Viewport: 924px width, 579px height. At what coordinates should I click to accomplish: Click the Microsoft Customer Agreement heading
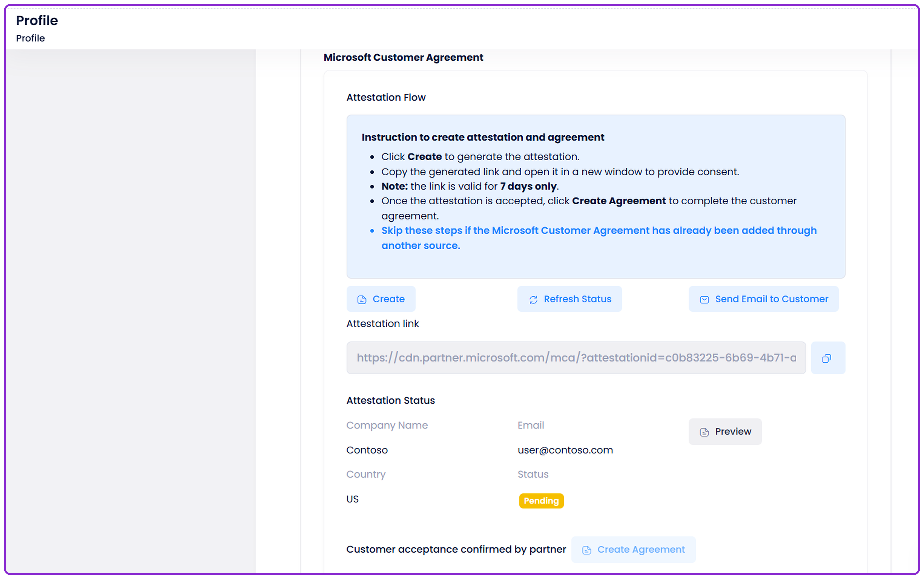point(403,57)
